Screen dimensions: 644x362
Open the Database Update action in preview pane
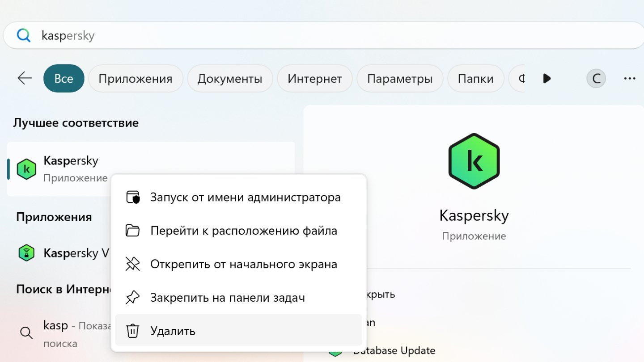(x=394, y=350)
